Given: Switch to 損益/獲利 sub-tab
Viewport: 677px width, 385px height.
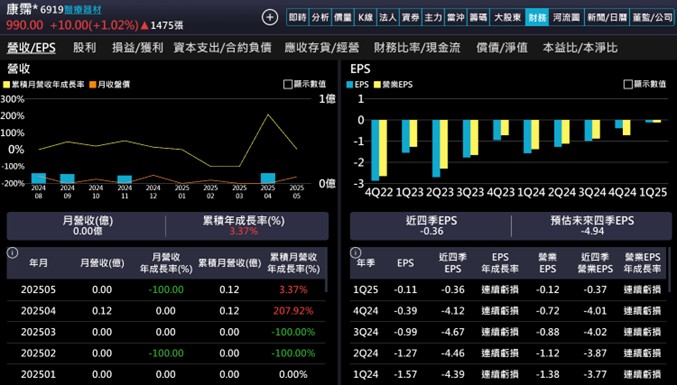Looking at the screenshot, I should pyautogui.click(x=138, y=47).
